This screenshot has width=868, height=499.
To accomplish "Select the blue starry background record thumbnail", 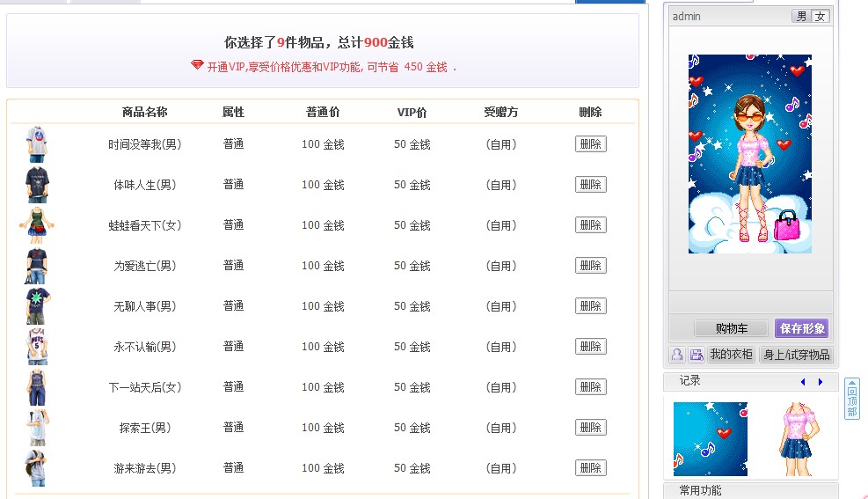I will click(x=711, y=439).
